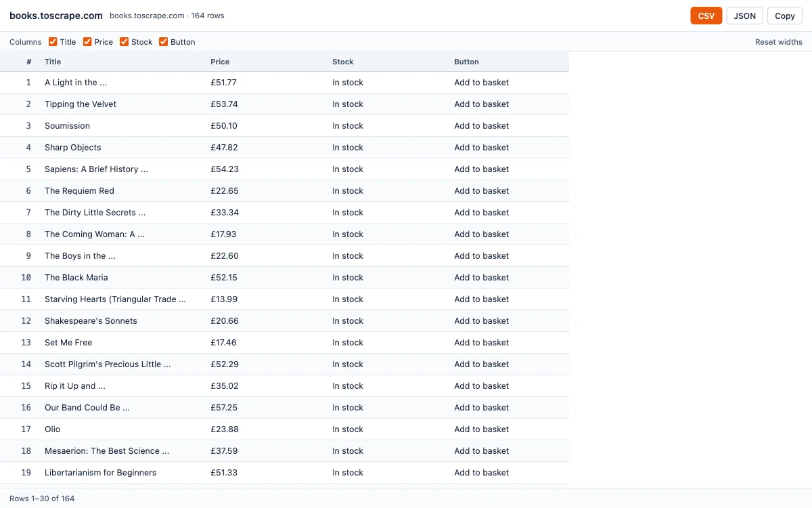Click the title 'Shakespeare's Sonnets'

tap(91, 321)
